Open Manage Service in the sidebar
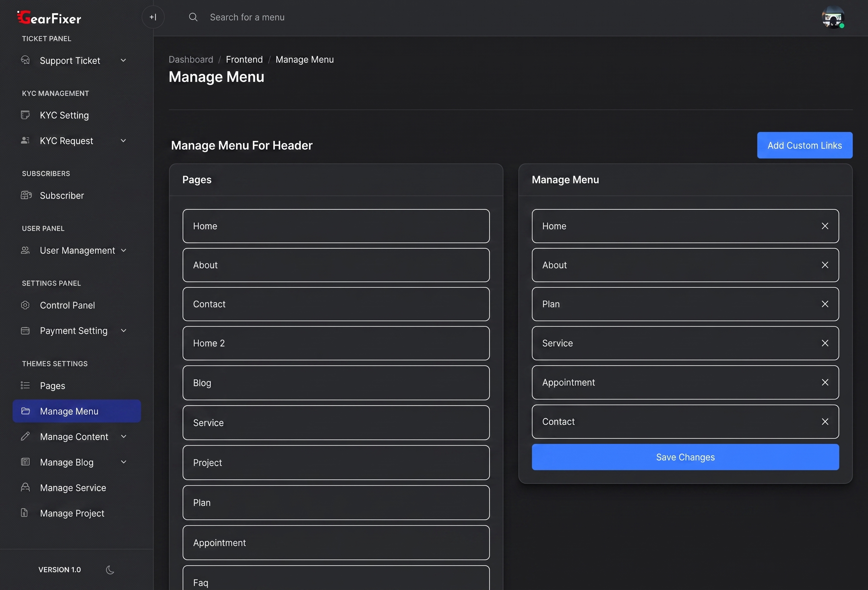The width and height of the screenshot is (868, 590). tap(77, 487)
